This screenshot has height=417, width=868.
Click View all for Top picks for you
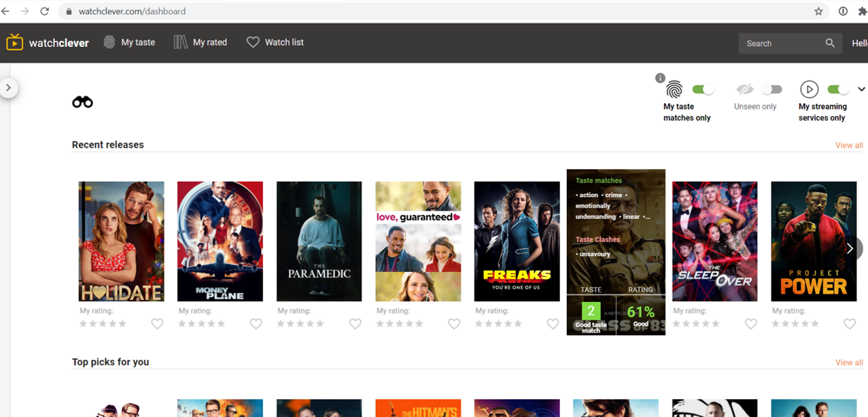[849, 363]
